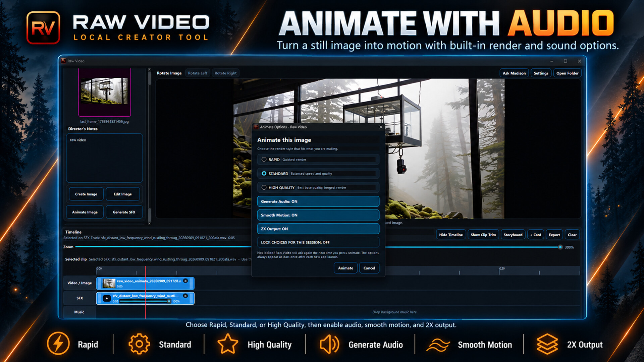The height and width of the screenshot is (362, 644).
Task: Open Ask Madison
Action: click(x=514, y=73)
